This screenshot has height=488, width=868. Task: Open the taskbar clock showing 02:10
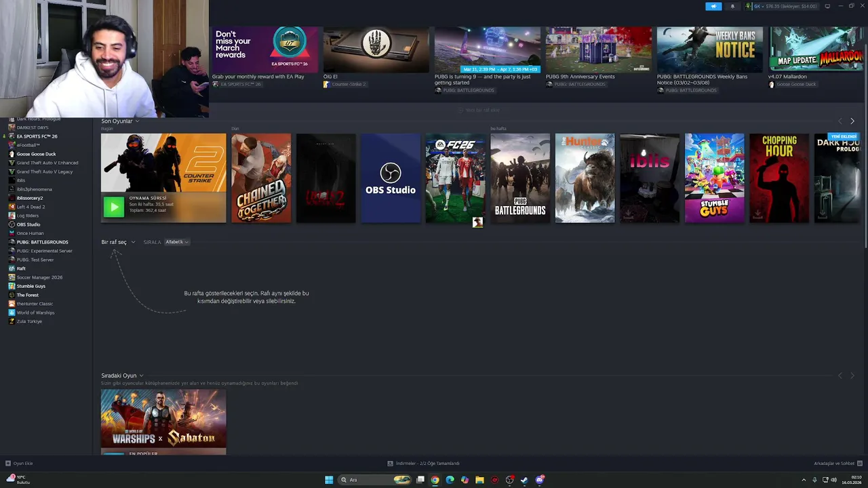(852, 480)
